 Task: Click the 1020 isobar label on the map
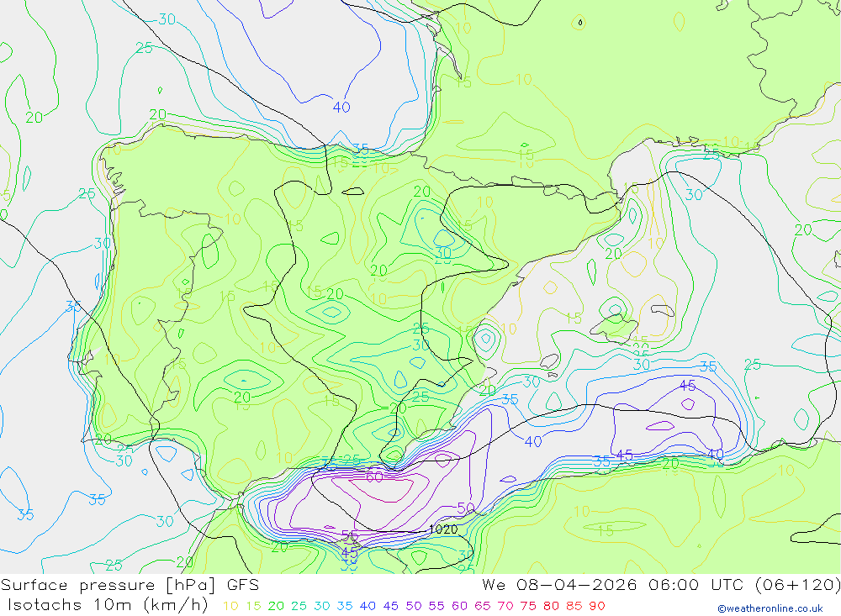coord(443,529)
